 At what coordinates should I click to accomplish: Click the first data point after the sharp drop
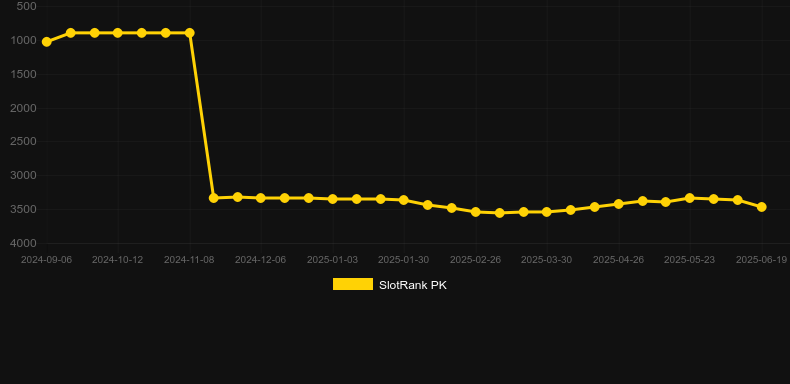[x=214, y=198]
